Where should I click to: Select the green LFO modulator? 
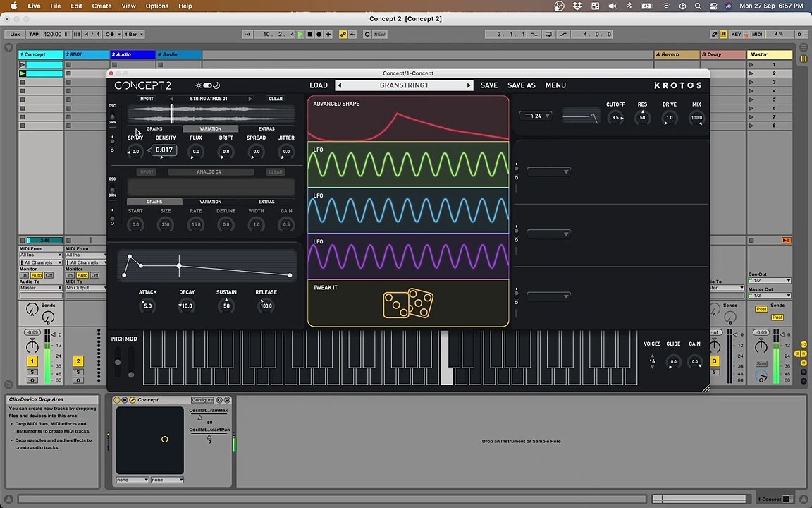(408, 165)
